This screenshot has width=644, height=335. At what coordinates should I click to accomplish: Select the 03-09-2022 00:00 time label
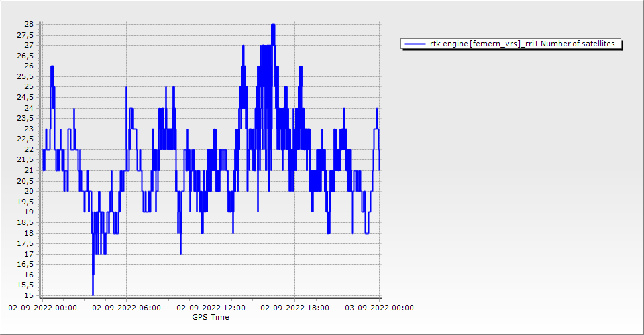[x=379, y=308]
